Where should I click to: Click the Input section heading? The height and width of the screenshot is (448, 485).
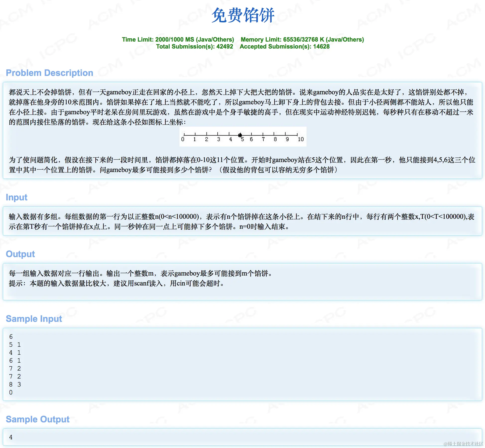[16, 197]
